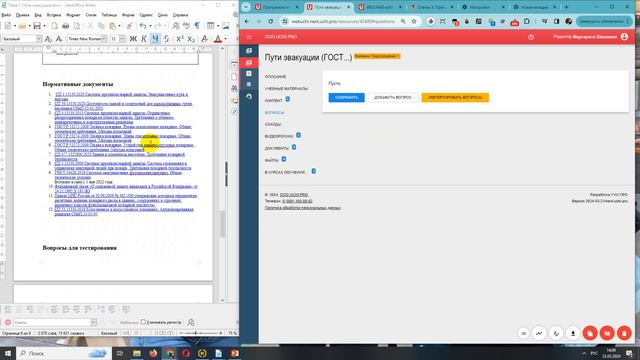Adjust the Writer zoom slider
This screenshot has height=360, width=640.
pyautogui.click(x=196, y=333)
